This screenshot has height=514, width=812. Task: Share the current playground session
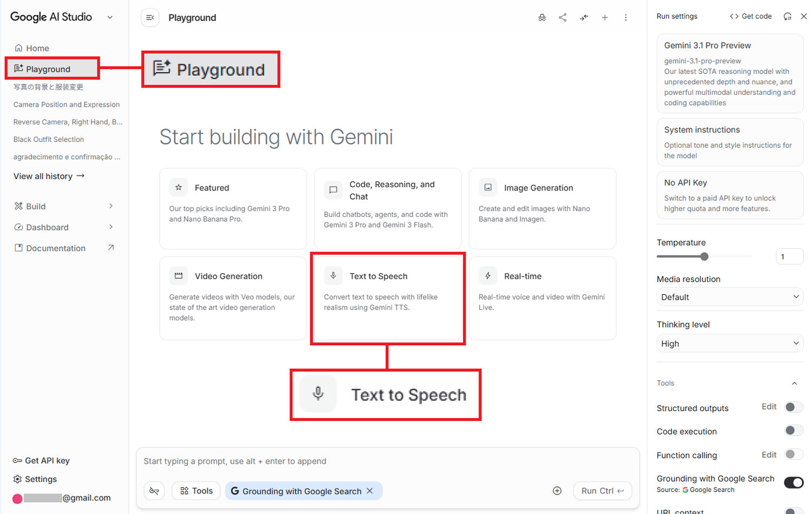562,17
